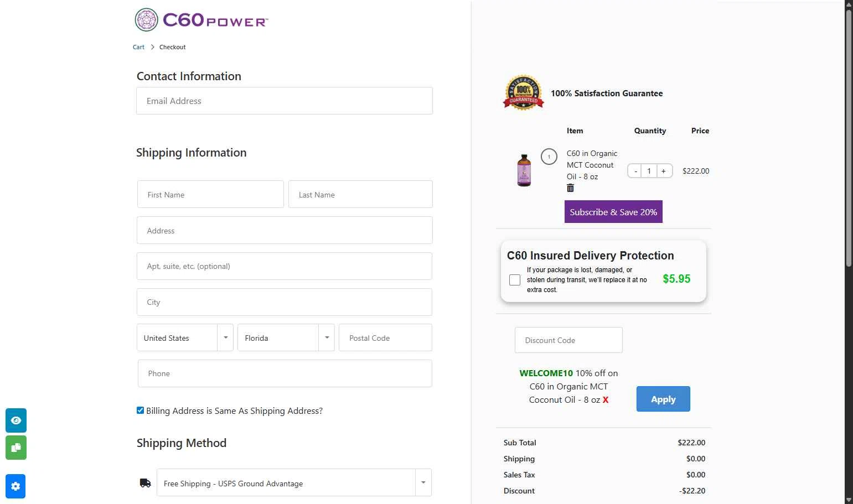853x504 pixels.
Task: Click Subscribe & Save 20% button
Action: 613,212
